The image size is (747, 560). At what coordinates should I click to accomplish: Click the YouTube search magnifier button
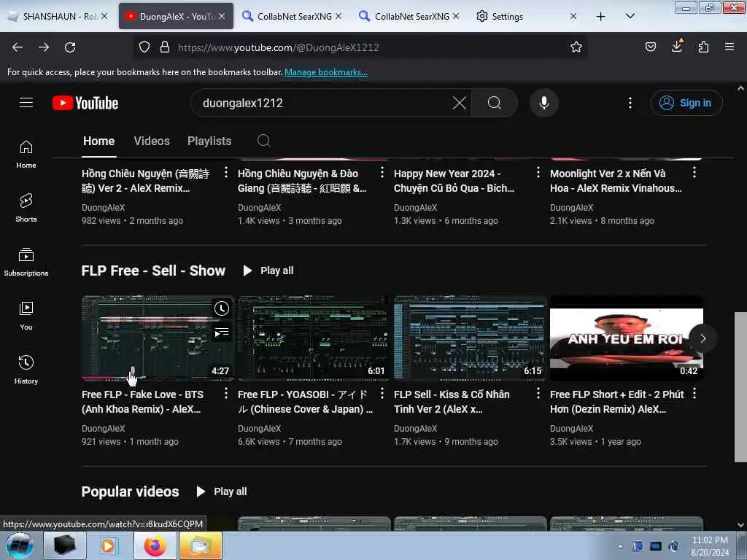pos(495,103)
